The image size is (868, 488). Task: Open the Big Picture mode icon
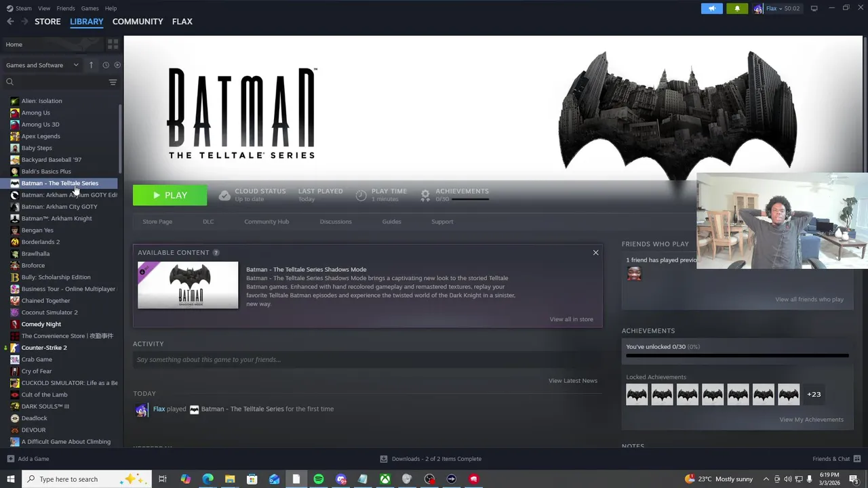[814, 8]
